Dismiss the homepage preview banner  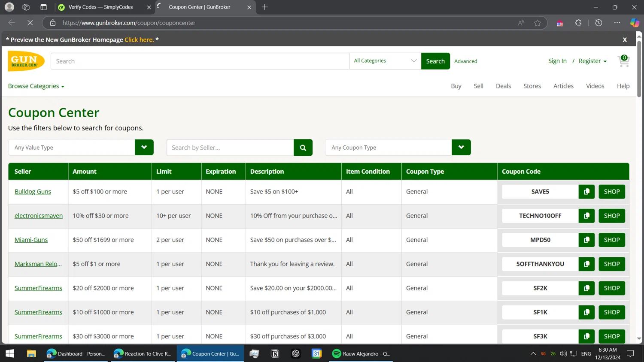coord(625,39)
